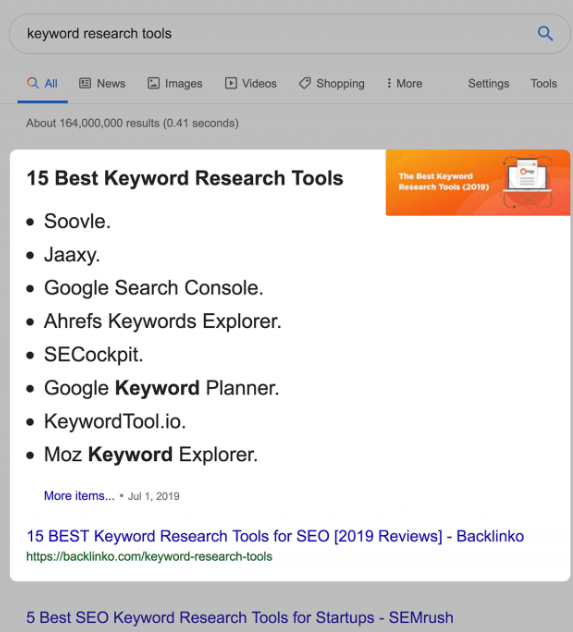Click the blue search magnifier icon
The width and height of the screenshot is (573, 632).
coord(545,33)
